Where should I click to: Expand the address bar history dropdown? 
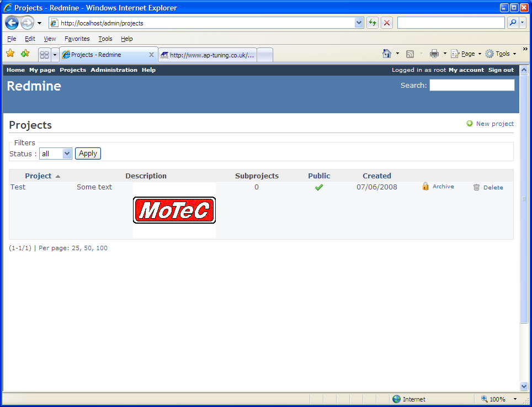coord(359,23)
